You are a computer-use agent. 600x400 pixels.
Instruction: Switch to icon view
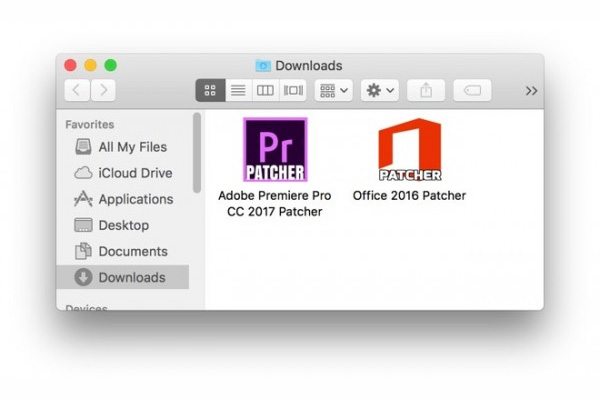click(210, 91)
